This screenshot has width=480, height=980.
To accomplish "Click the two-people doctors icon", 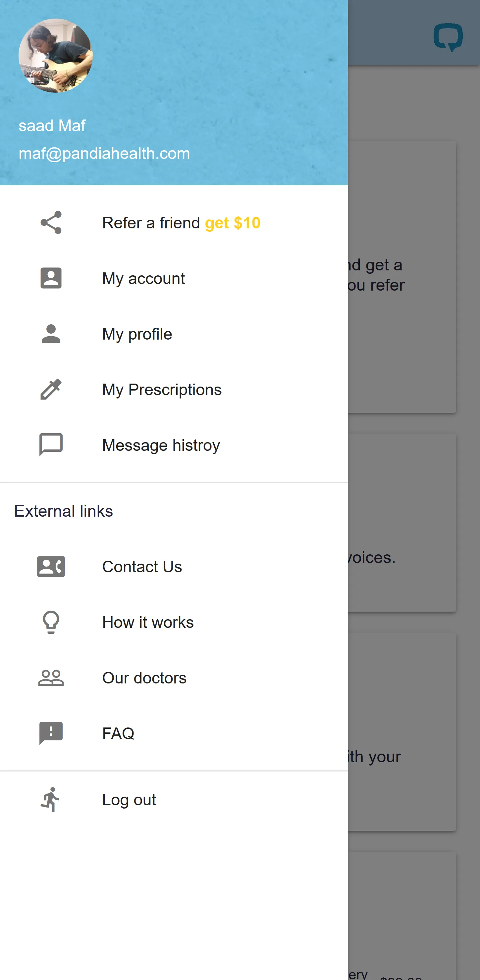I will 51,677.
